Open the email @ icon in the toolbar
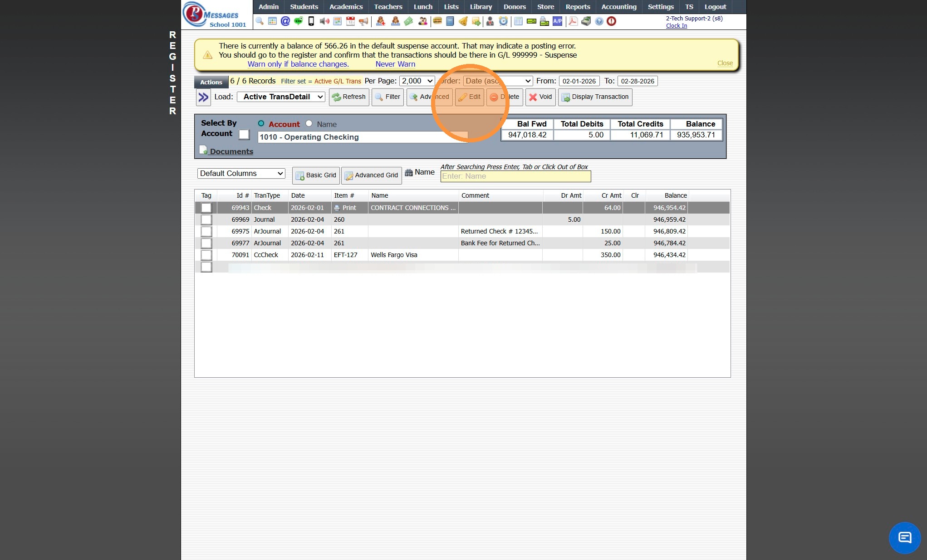Viewport: 927px width, 560px height. click(x=285, y=21)
